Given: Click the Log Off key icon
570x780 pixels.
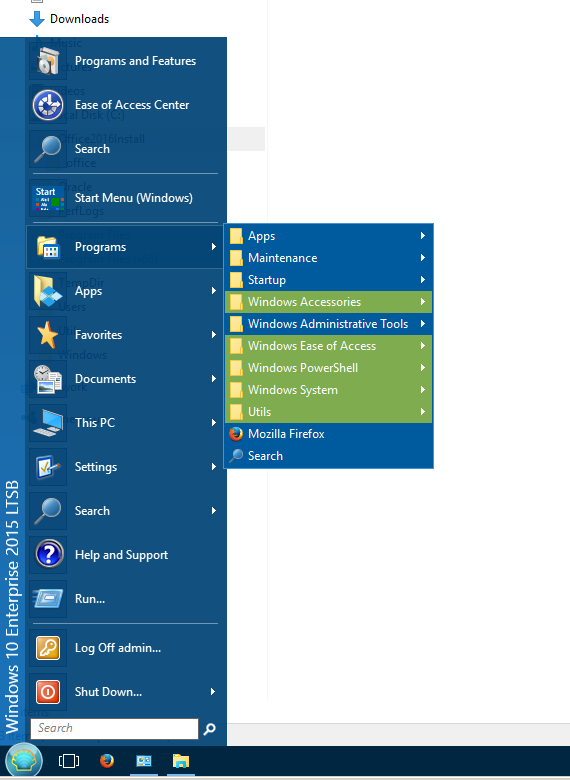Looking at the screenshot, I should tap(48, 648).
